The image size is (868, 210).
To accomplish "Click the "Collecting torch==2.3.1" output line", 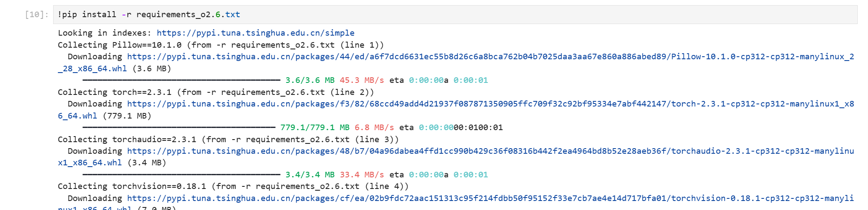I will coord(216,92).
